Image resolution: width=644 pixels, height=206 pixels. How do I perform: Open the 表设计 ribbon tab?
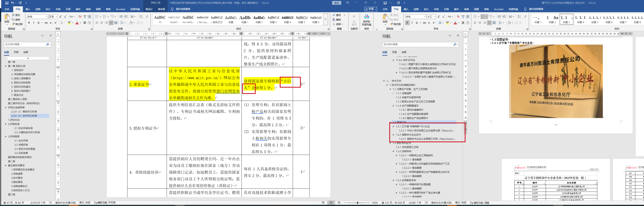pos(149,9)
